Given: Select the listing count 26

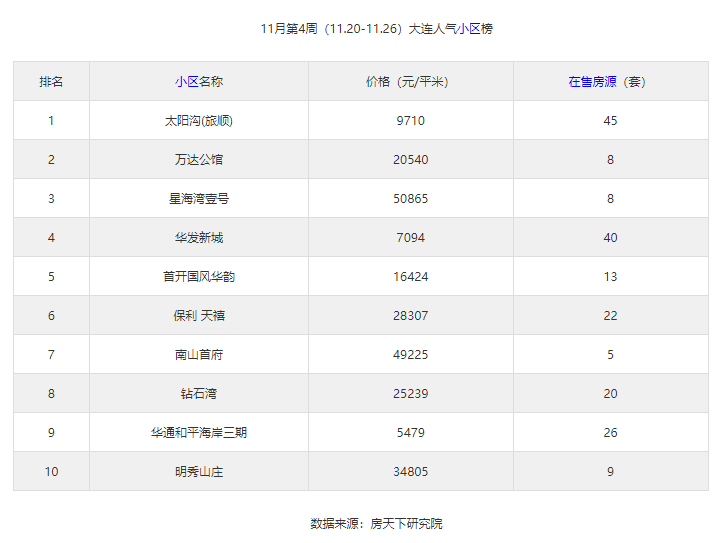Looking at the screenshot, I should (610, 432).
